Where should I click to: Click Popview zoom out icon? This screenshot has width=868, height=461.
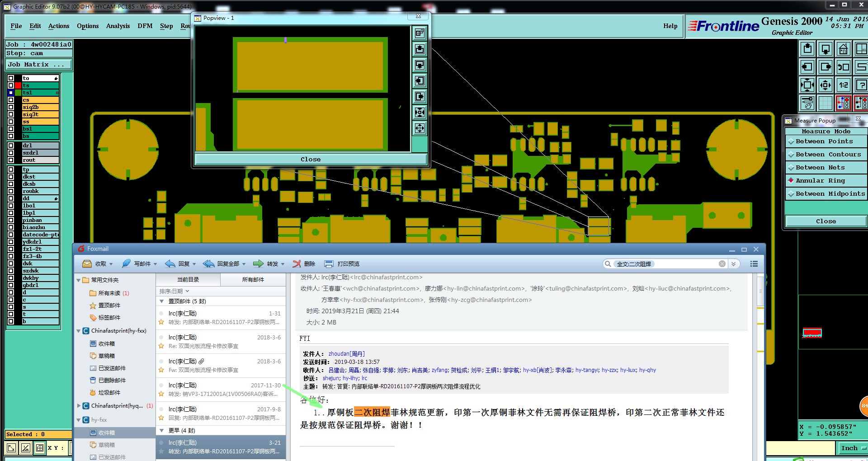[x=420, y=128]
